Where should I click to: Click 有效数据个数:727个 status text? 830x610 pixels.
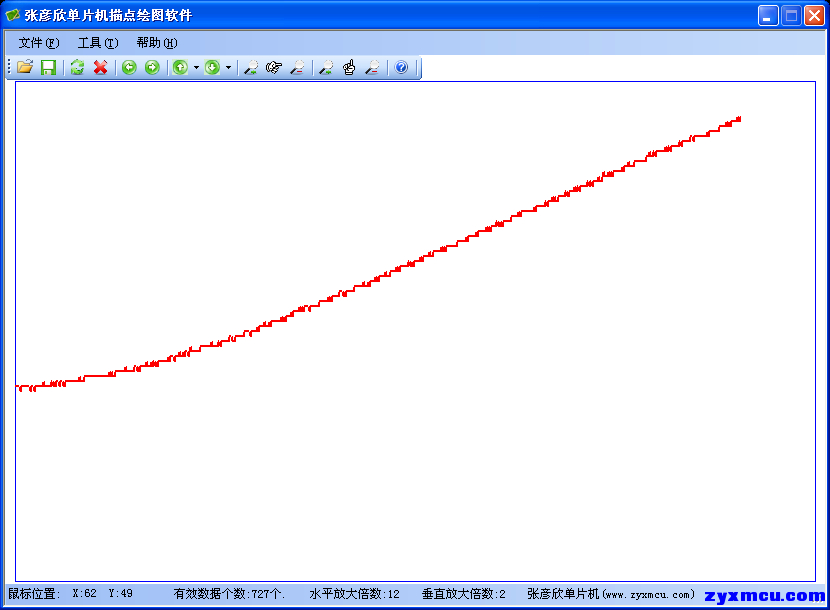click(x=229, y=594)
